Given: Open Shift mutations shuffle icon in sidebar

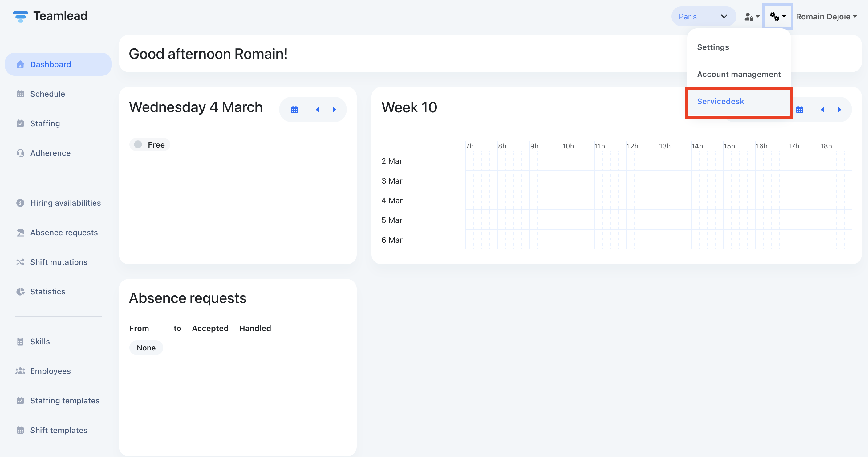Looking at the screenshot, I should (20, 262).
